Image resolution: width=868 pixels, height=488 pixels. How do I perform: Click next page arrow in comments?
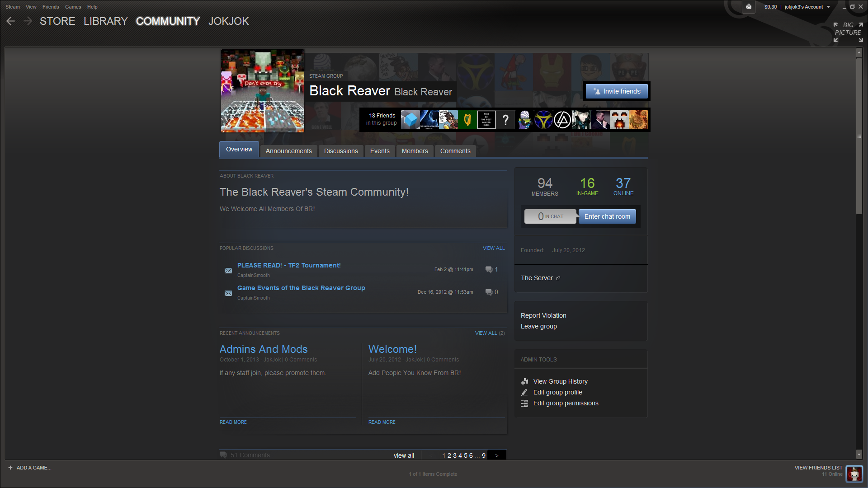coord(497,455)
